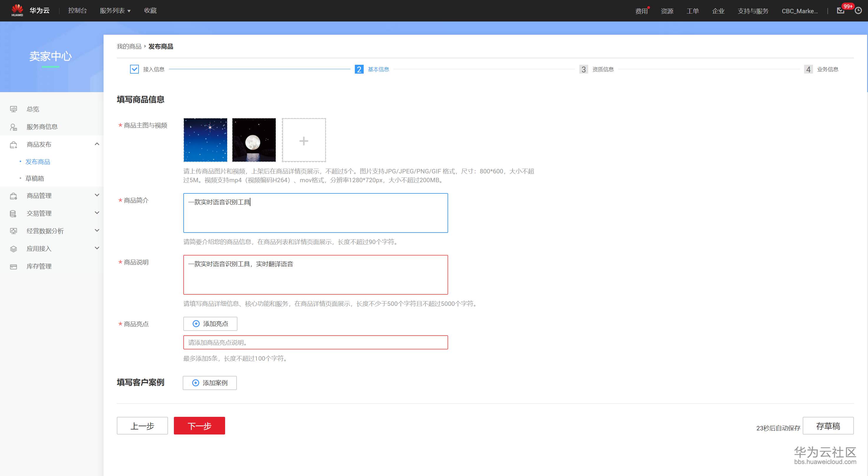Open the mail notifications envelope icon
The width and height of the screenshot is (868, 476).
(840, 11)
